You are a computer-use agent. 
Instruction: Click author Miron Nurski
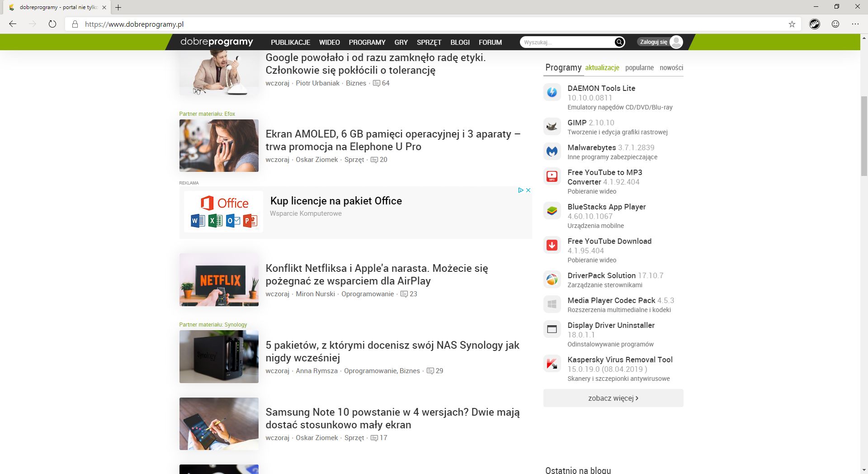point(315,294)
